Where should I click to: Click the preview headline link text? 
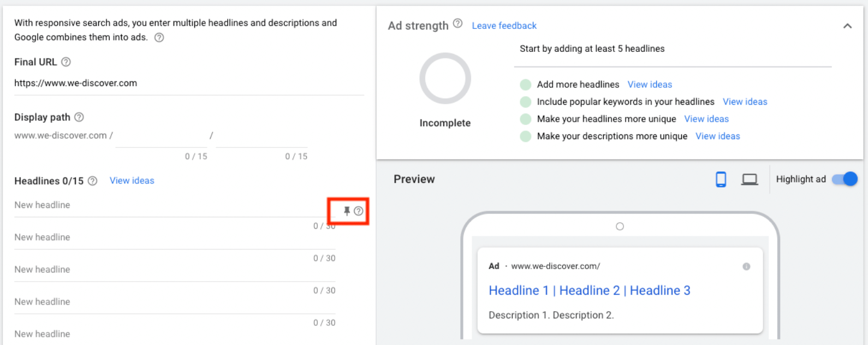(x=590, y=290)
